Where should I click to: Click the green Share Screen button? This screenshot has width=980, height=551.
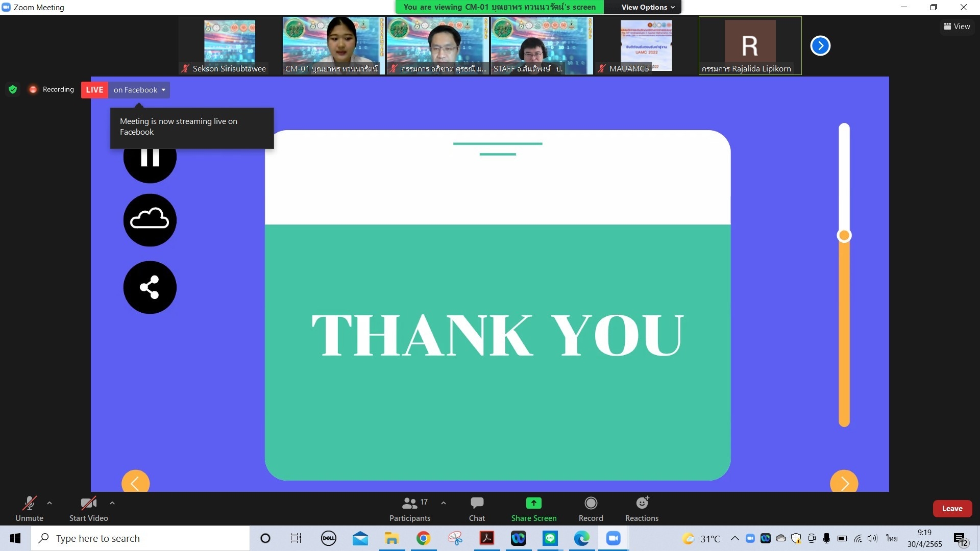pos(534,509)
